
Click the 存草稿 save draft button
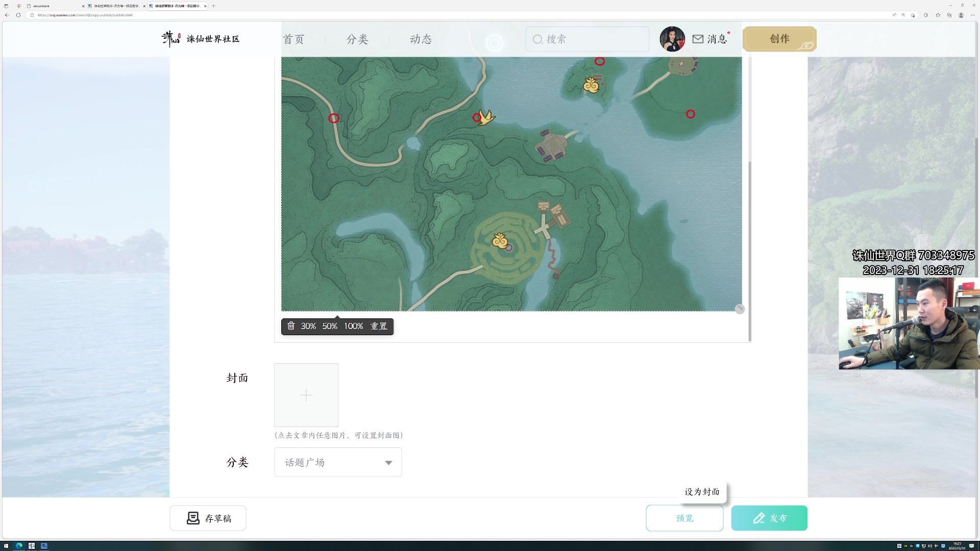tap(207, 518)
